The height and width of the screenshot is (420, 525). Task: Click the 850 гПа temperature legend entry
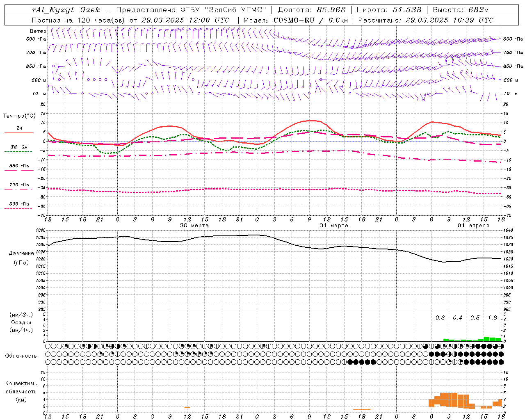[x=19, y=166]
